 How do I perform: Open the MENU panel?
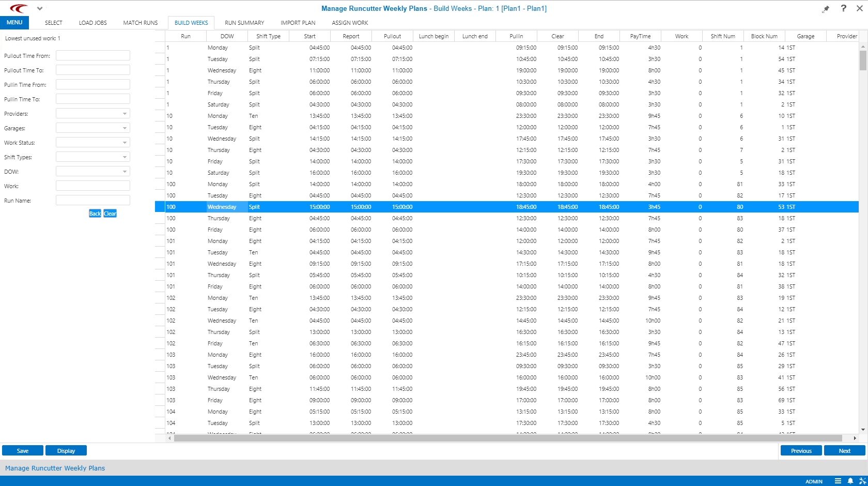pos(14,22)
